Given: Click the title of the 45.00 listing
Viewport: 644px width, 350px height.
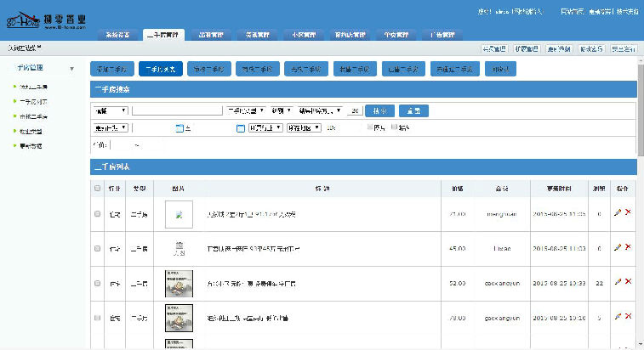Looking at the screenshot, I should tap(253, 249).
